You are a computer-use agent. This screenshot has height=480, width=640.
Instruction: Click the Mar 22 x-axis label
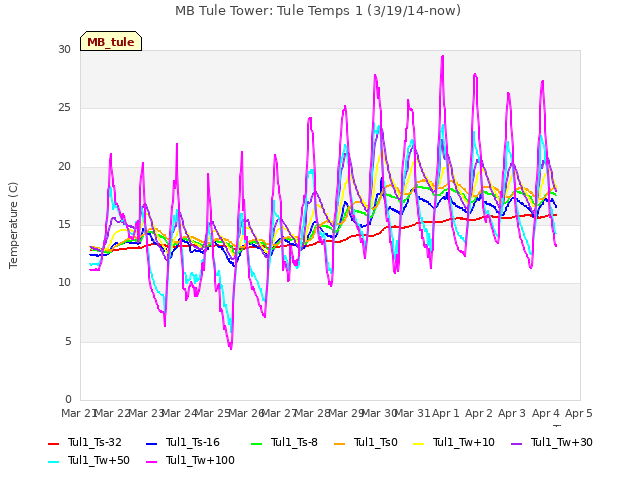click(112, 413)
